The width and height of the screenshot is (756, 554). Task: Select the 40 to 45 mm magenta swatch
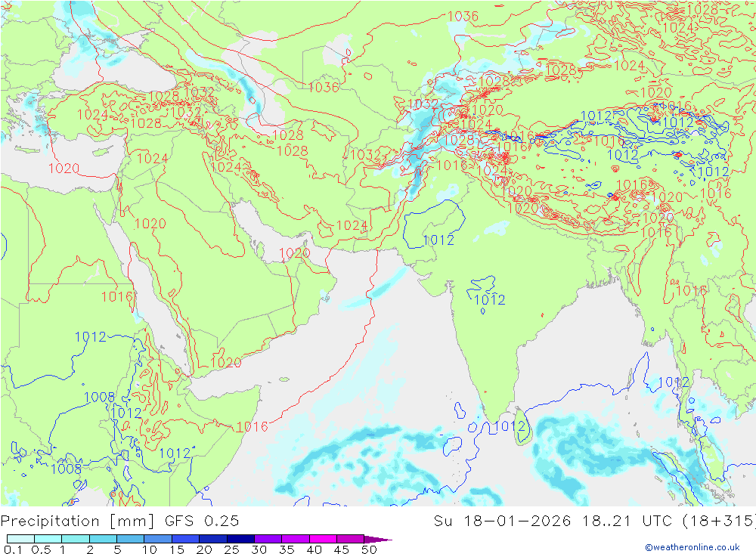coord(323,539)
